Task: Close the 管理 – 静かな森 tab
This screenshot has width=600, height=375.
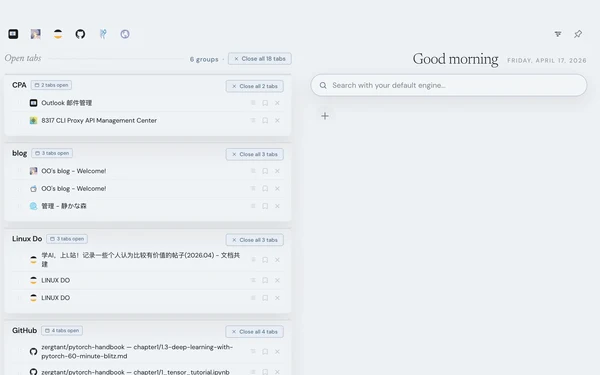Action: pos(277,206)
